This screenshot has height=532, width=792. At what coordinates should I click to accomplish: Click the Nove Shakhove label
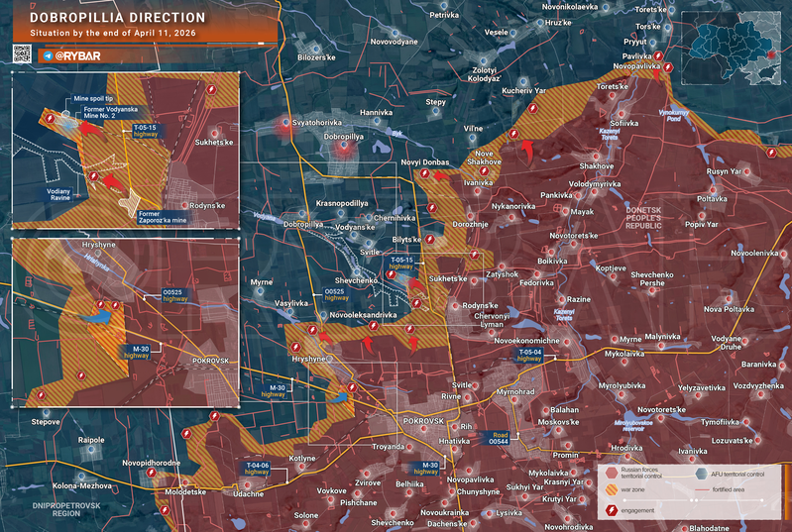coord(484,158)
